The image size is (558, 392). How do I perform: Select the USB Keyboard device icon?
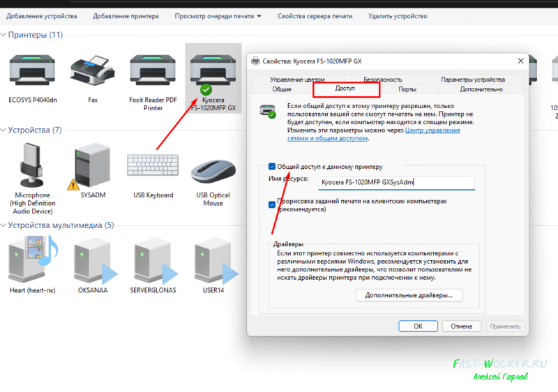coord(153,165)
